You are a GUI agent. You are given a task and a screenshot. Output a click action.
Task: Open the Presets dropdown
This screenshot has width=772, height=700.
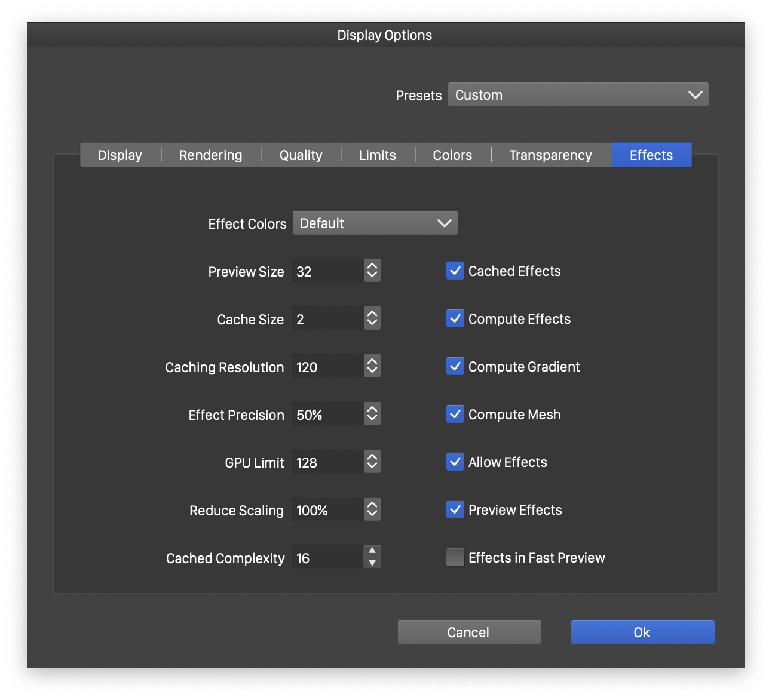[x=578, y=94]
